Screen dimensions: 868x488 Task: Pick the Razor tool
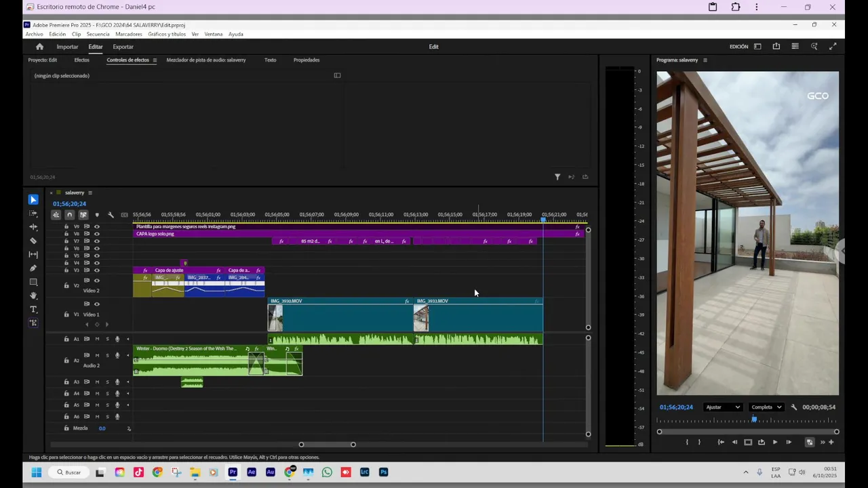pyautogui.click(x=33, y=241)
